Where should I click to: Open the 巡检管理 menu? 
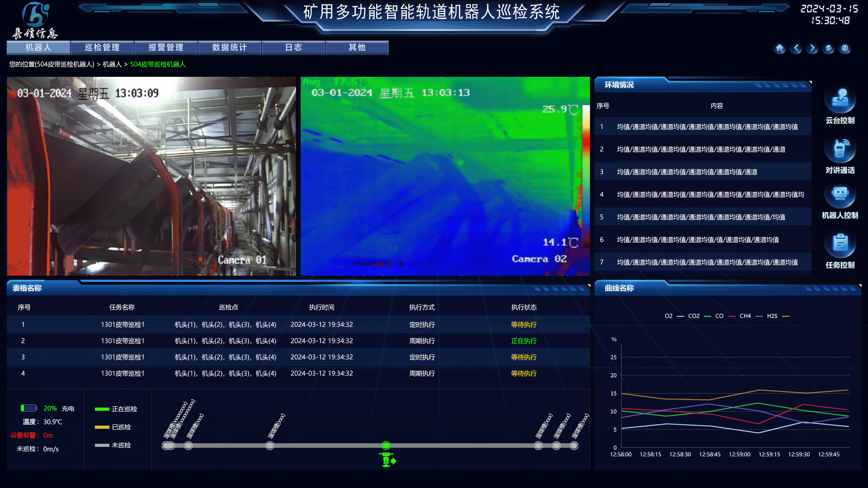tap(102, 47)
